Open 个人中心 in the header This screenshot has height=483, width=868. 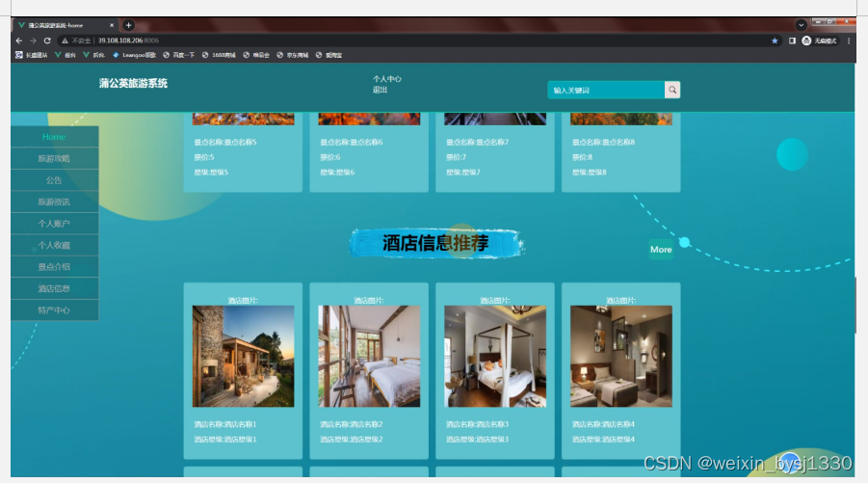[387, 79]
